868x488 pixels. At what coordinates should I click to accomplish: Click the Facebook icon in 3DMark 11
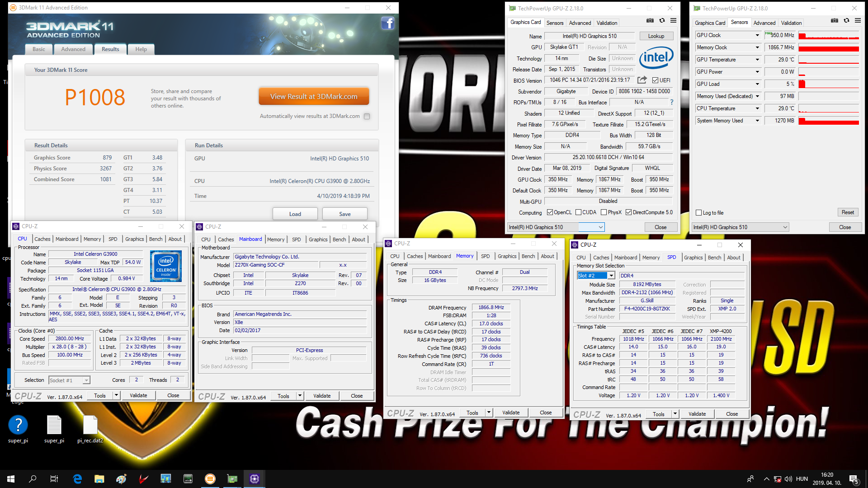[x=387, y=23]
